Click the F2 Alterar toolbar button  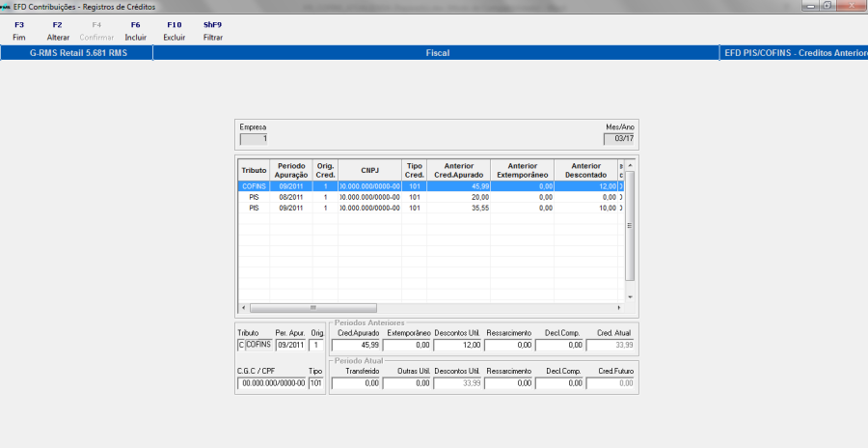click(x=58, y=31)
